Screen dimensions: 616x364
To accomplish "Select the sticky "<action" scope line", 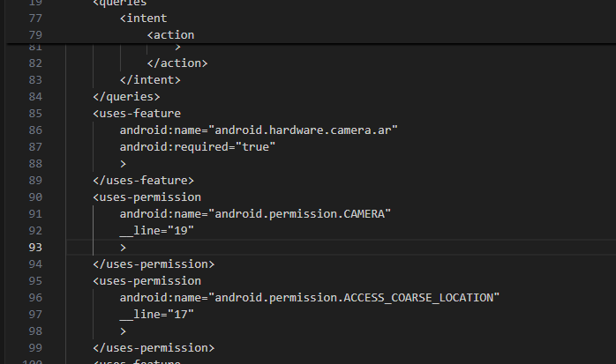I will point(171,34).
